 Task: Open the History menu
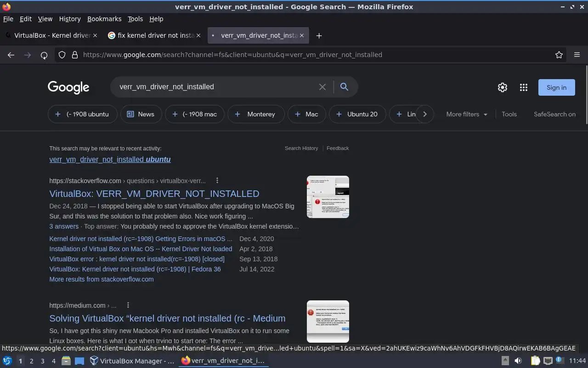click(70, 19)
